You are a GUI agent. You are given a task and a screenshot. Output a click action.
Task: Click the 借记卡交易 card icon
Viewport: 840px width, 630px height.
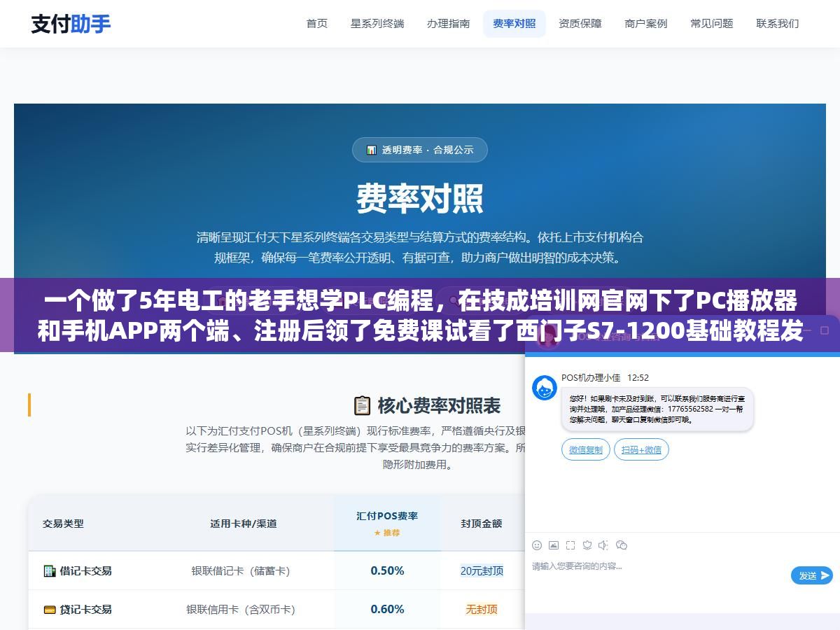pos(50,570)
